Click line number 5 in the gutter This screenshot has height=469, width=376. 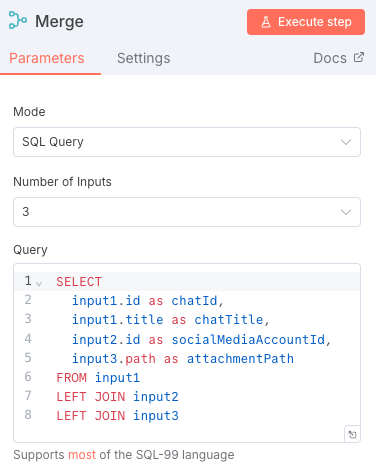(28, 358)
